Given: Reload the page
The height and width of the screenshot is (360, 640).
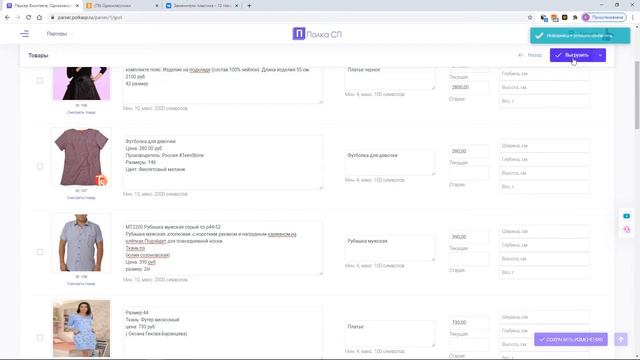Looking at the screenshot, I should click(28, 18).
